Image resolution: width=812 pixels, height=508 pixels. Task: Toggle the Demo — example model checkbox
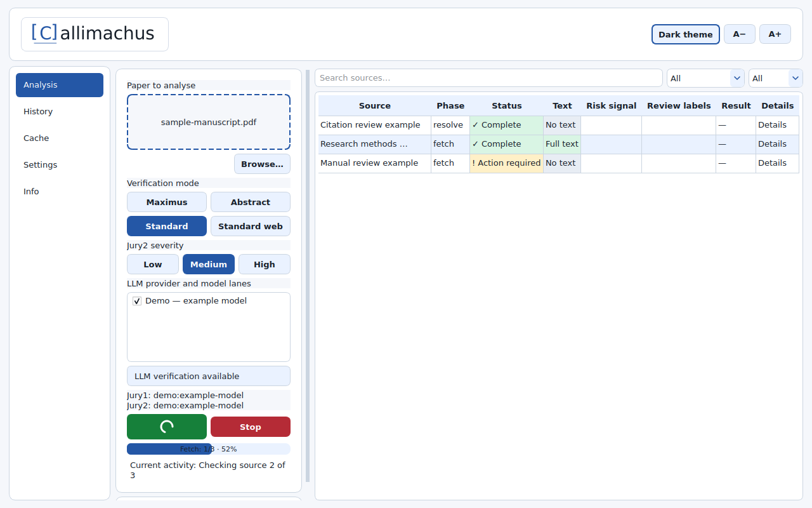point(137,301)
